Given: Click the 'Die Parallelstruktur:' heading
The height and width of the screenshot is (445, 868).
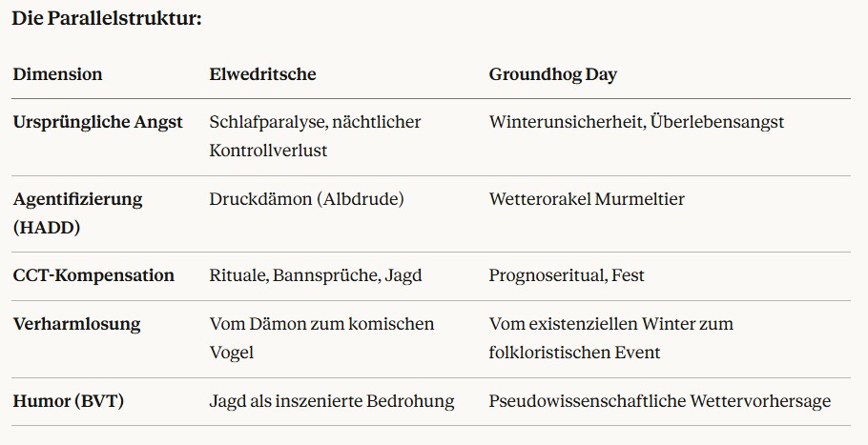Looking at the screenshot, I should point(107,19).
